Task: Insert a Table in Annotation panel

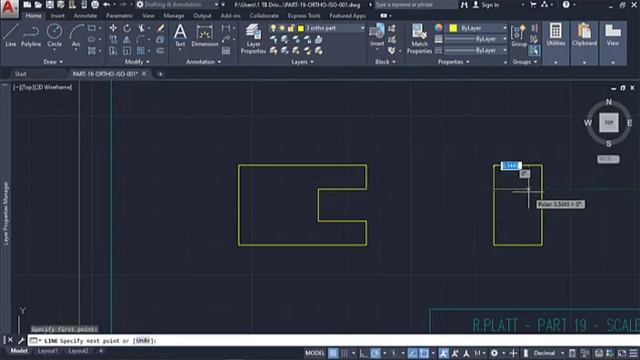Action: click(226, 51)
